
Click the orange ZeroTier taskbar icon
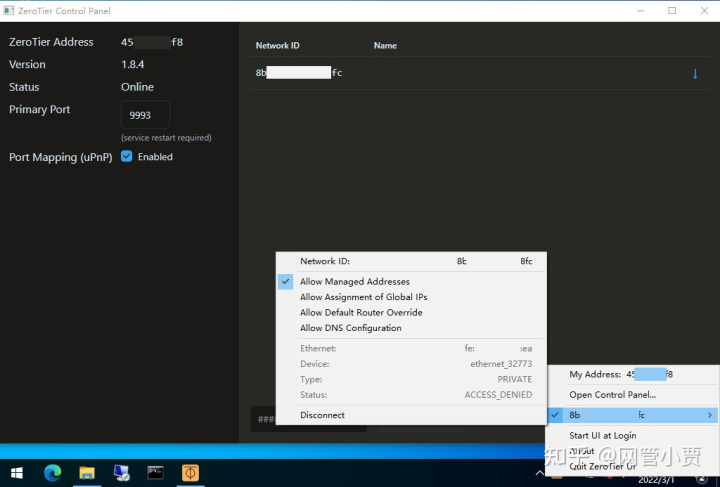(x=190, y=473)
